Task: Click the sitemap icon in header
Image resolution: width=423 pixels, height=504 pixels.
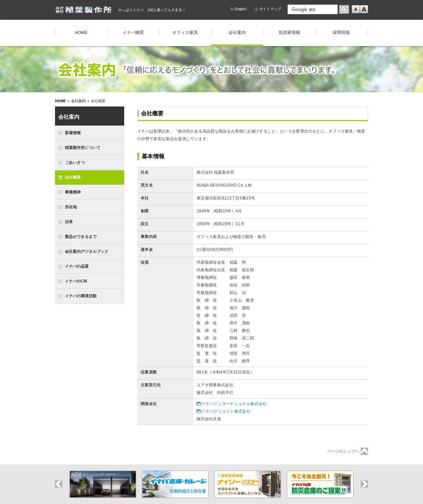Action: tap(256, 9)
